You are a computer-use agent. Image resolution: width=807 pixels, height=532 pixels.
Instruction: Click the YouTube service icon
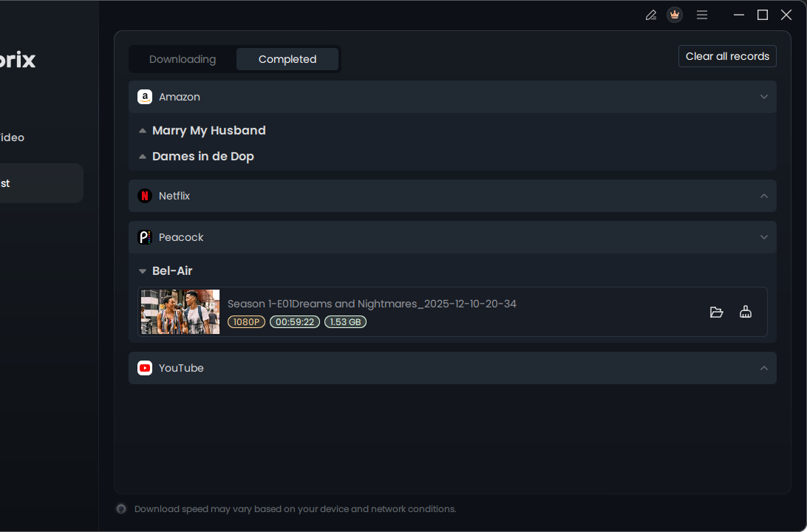(x=144, y=367)
